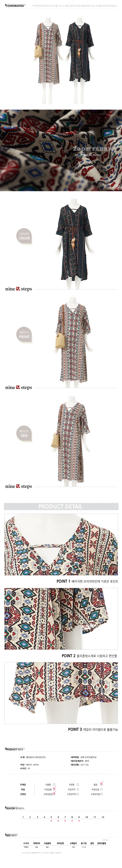Image resolution: width=122 pixels, height=868 pixels.
Task: Click the COORDINATION section heading
Action: tap(15, 6)
